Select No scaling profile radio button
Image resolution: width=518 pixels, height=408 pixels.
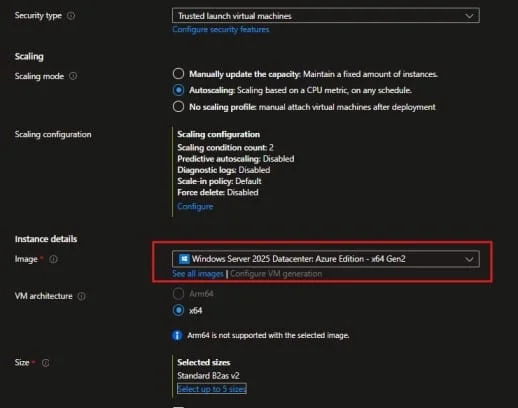tap(178, 107)
